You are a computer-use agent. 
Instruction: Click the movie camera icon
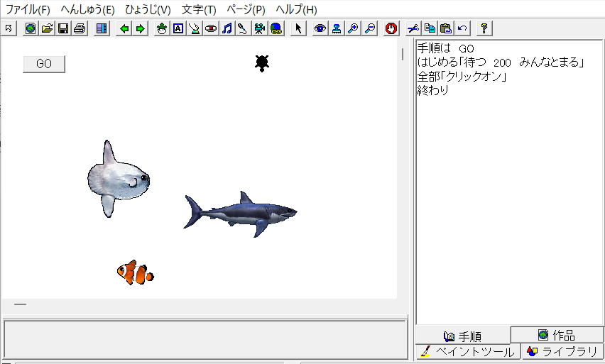[259, 28]
